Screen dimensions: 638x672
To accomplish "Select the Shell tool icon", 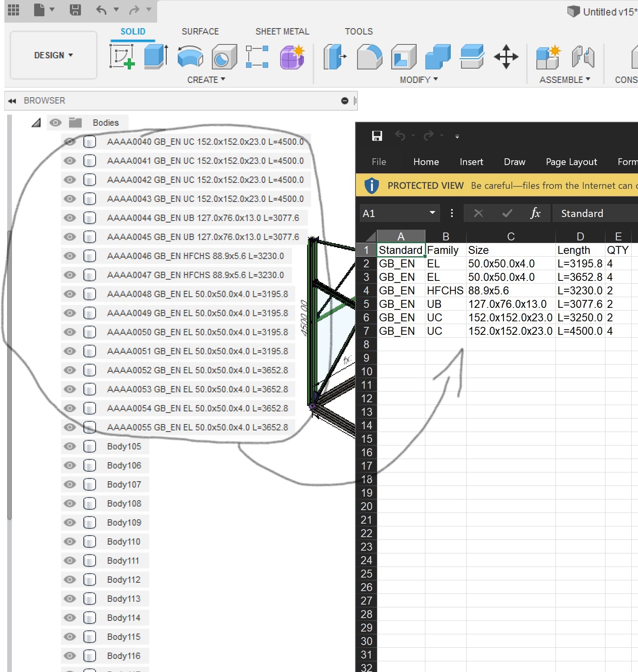I will (404, 57).
